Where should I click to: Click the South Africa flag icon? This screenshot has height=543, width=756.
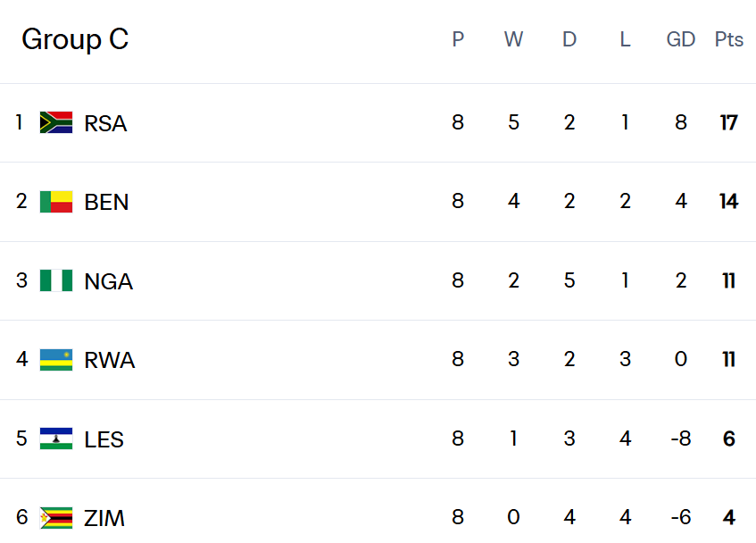pos(56,122)
